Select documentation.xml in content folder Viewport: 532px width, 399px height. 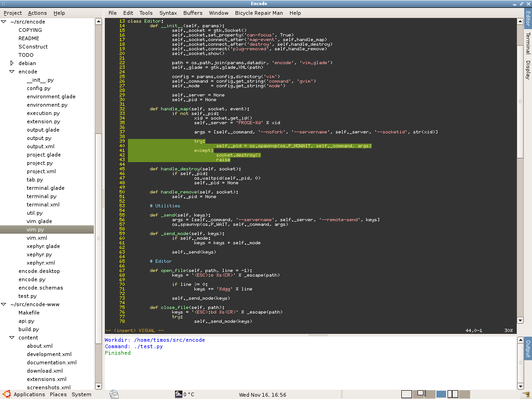point(52,363)
